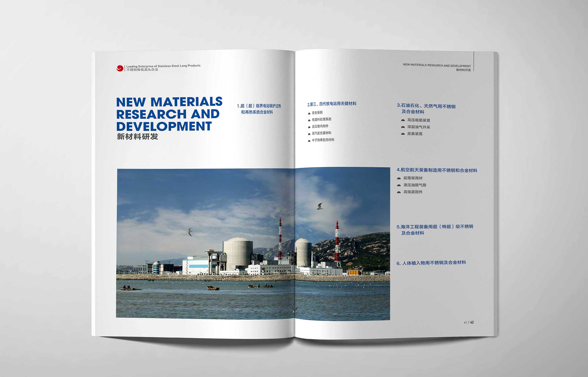
Task: Click the bullet icon beside 尿素装置
Action: [403, 134]
